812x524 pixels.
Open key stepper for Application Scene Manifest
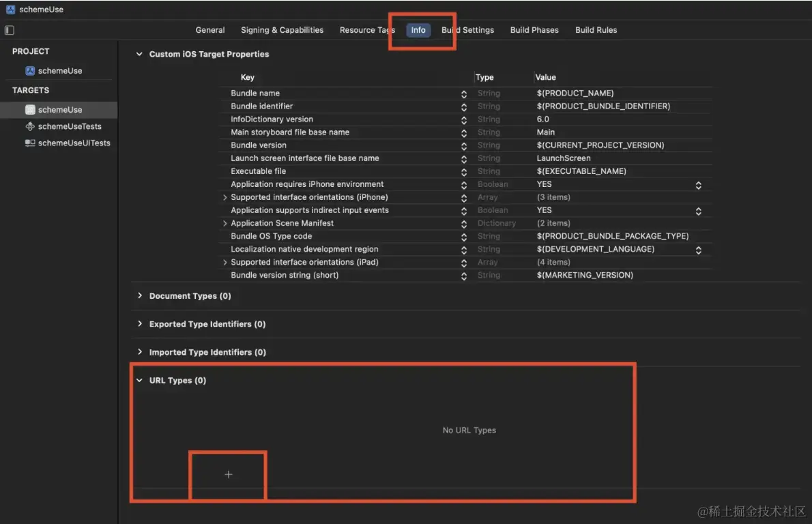(464, 224)
